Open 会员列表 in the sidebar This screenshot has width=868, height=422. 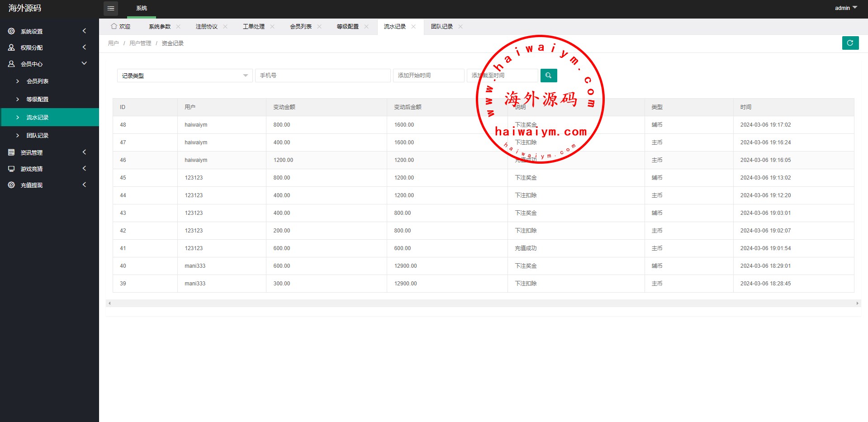(38, 81)
